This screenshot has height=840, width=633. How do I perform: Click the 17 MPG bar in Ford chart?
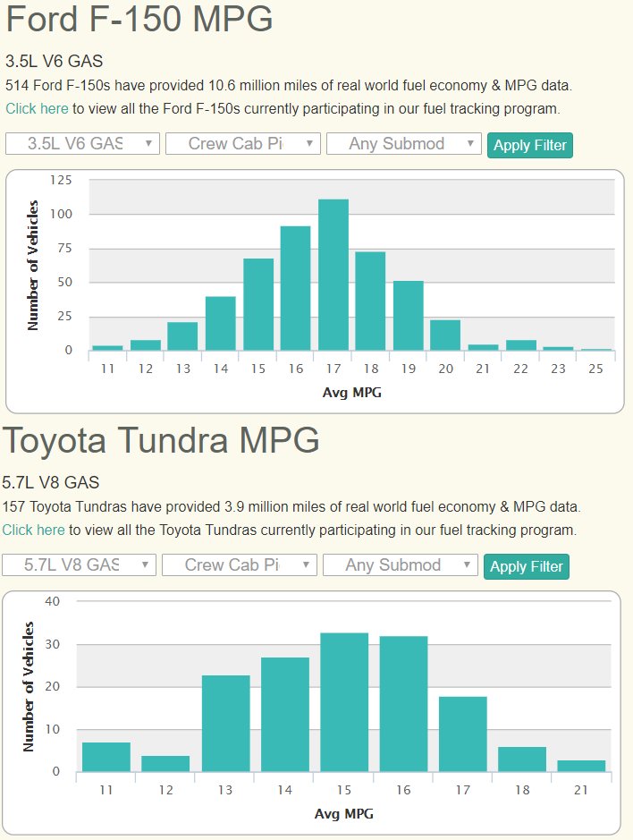(x=333, y=275)
